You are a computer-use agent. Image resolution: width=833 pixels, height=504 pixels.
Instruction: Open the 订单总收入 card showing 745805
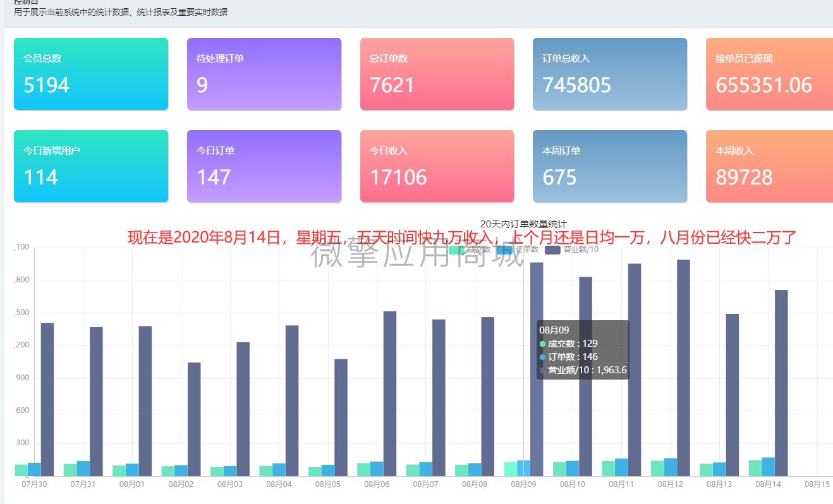pyautogui.click(x=610, y=74)
